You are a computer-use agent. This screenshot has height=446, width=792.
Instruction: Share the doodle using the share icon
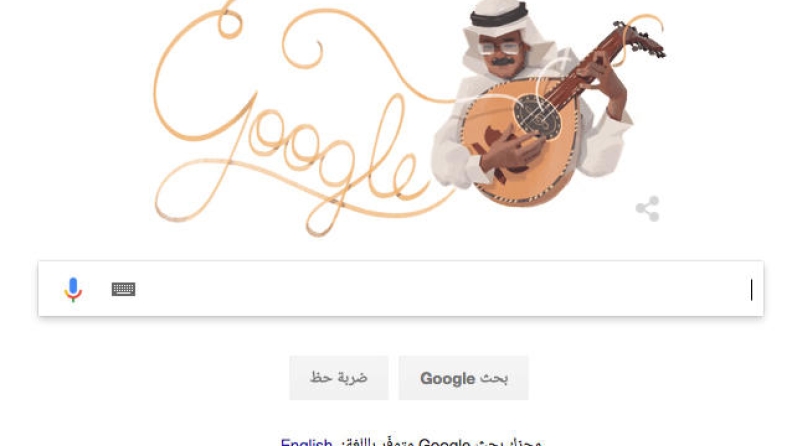click(x=648, y=209)
